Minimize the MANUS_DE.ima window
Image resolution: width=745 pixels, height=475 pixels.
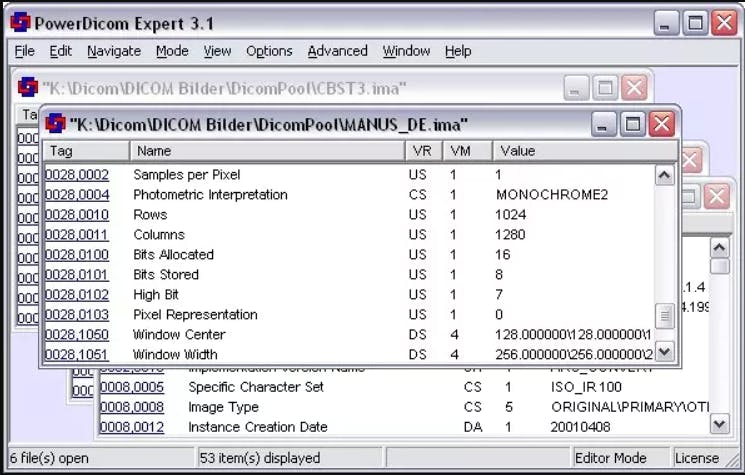tap(603, 124)
